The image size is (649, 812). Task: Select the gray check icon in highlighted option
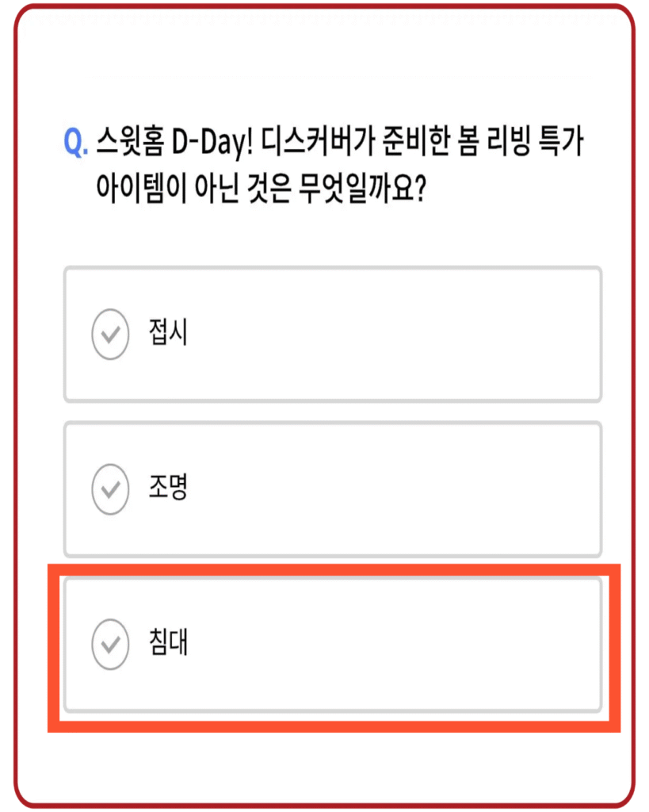coord(110,645)
